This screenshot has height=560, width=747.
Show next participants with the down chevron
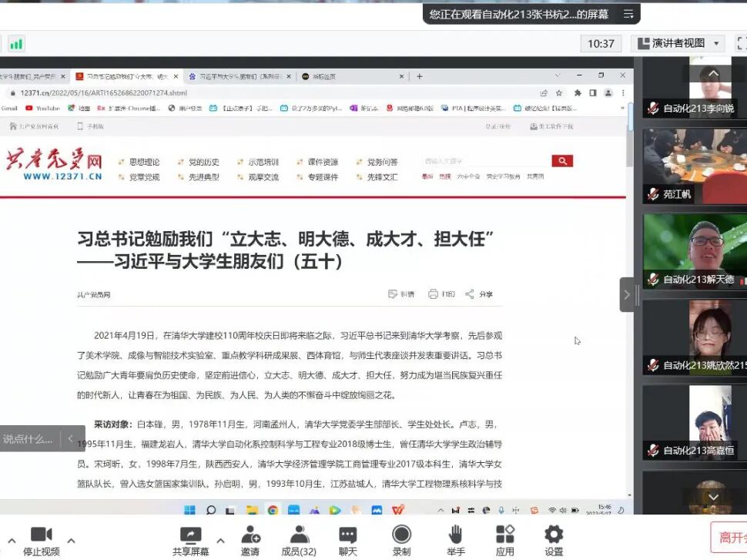pyautogui.click(x=713, y=497)
